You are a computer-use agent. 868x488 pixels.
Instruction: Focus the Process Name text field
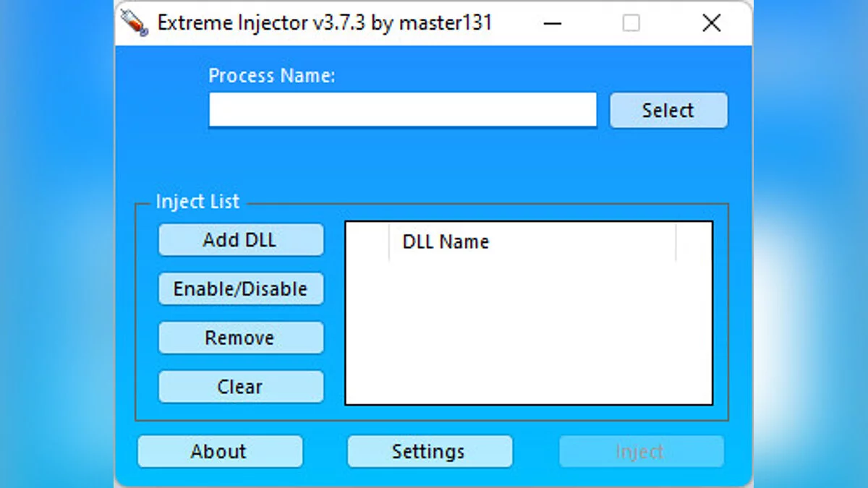[x=402, y=110]
